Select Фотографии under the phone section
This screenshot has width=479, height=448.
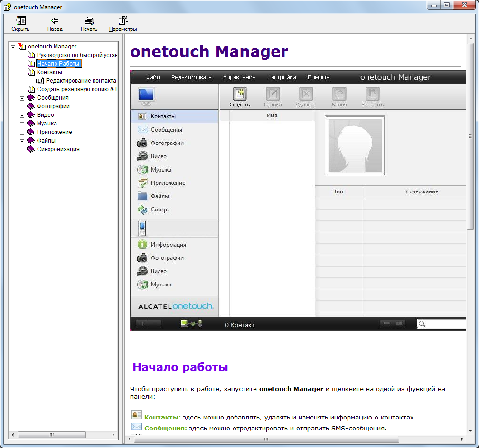[x=174, y=258]
